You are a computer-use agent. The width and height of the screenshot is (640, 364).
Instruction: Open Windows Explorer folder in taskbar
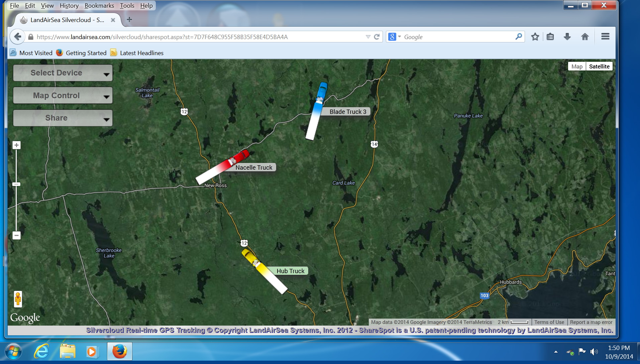tap(68, 352)
